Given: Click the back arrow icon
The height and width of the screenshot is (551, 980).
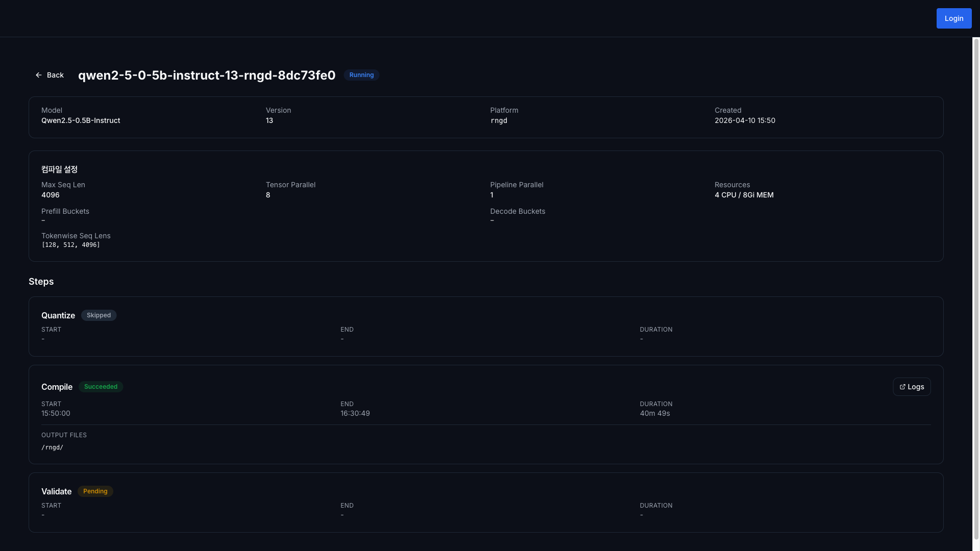Looking at the screenshot, I should (39, 75).
